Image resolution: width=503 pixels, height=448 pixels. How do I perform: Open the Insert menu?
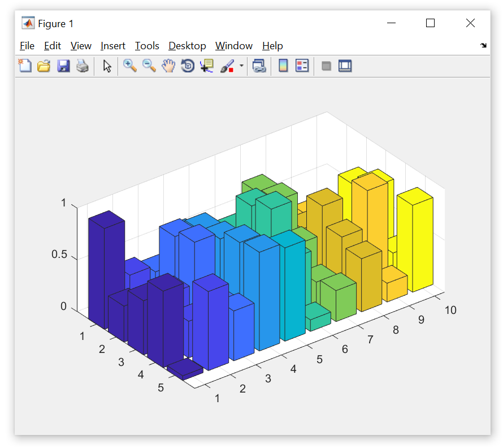tap(113, 46)
